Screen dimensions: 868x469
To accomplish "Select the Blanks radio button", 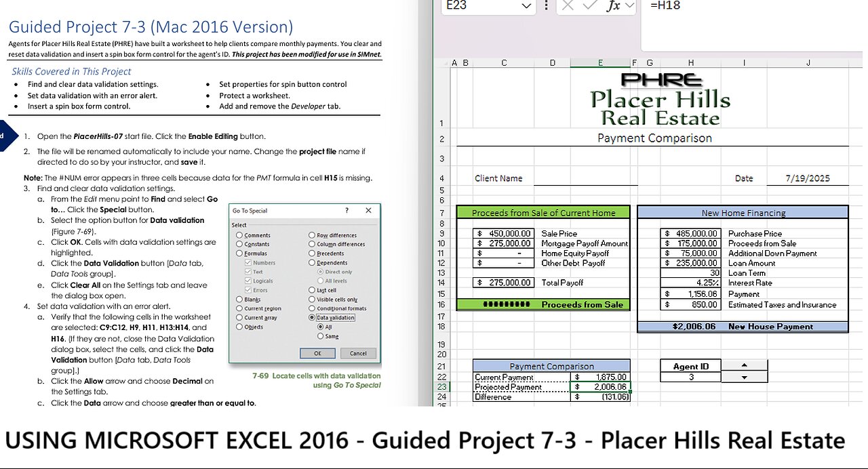I will (239, 299).
